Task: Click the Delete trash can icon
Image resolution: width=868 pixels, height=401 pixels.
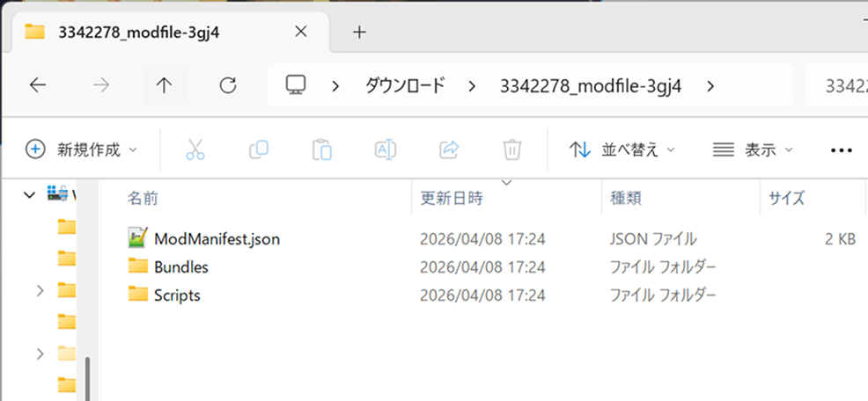Action: pyautogui.click(x=512, y=149)
